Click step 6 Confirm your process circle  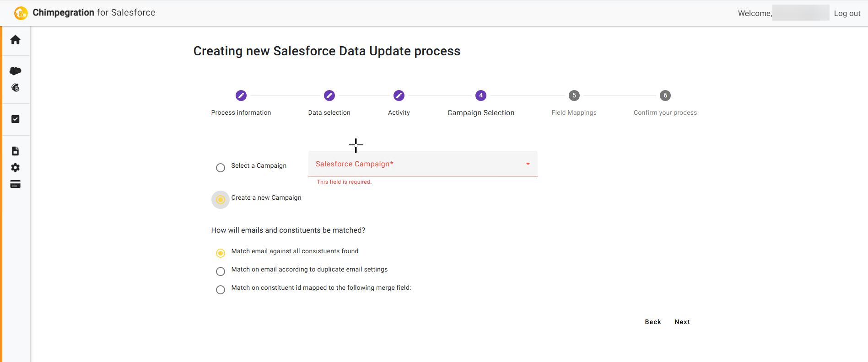(665, 96)
